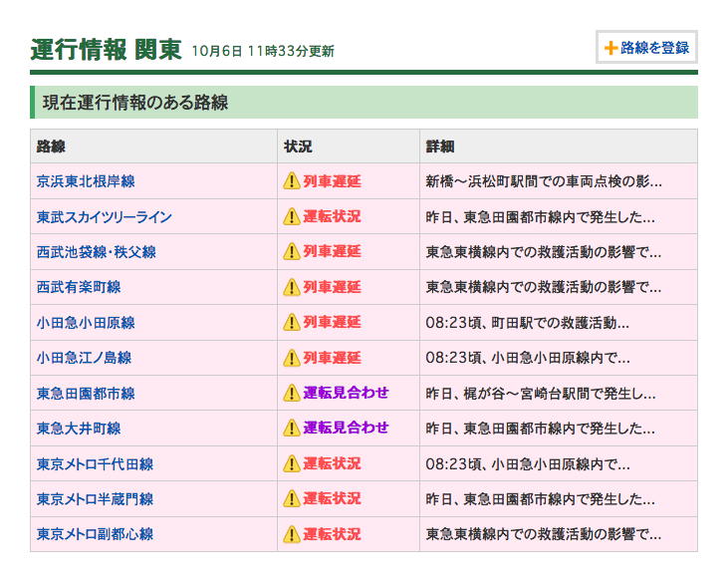Click warning icon in 東京メトロ千代田線 row
The height and width of the screenshot is (582, 728).
[292, 463]
